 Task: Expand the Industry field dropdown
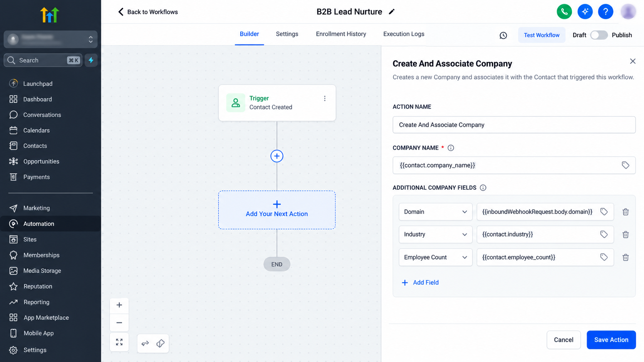coord(435,234)
